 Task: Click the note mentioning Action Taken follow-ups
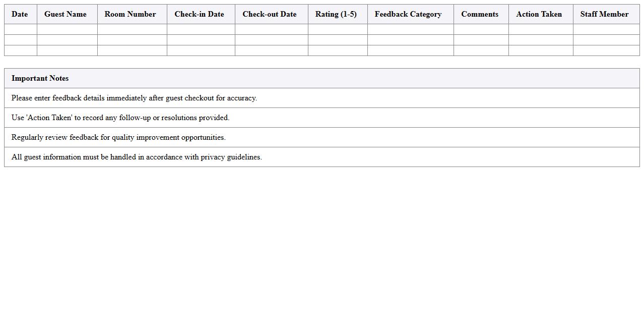point(120,118)
